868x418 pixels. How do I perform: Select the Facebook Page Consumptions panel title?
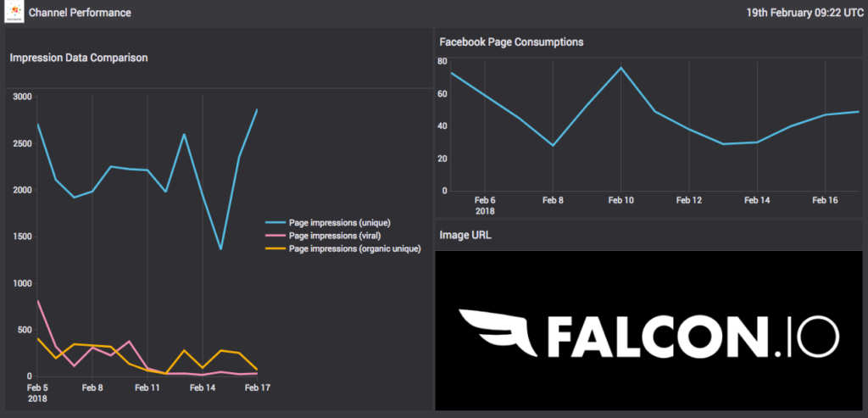coord(510,42)
